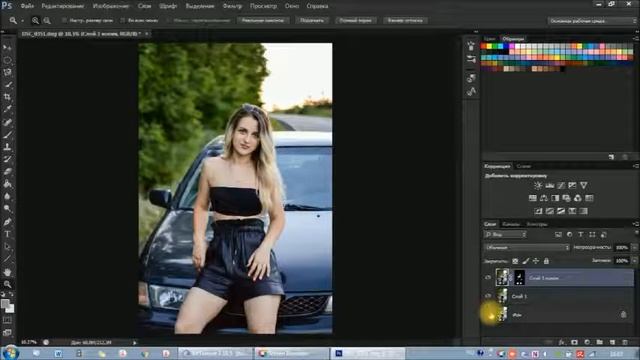
Task: Open the status bar info arrow
Action: click(135, 342)
